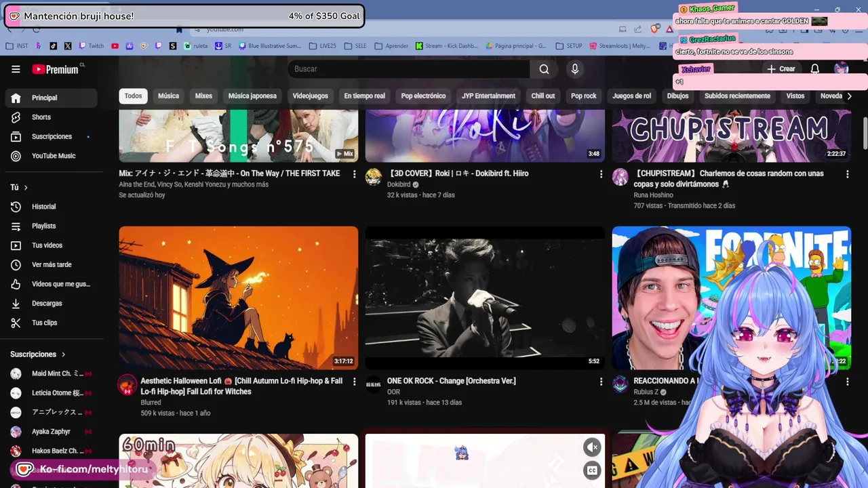This screenshot has height=488, width=868.
Task: Expand the Tú section
Action: coord(19,187)
